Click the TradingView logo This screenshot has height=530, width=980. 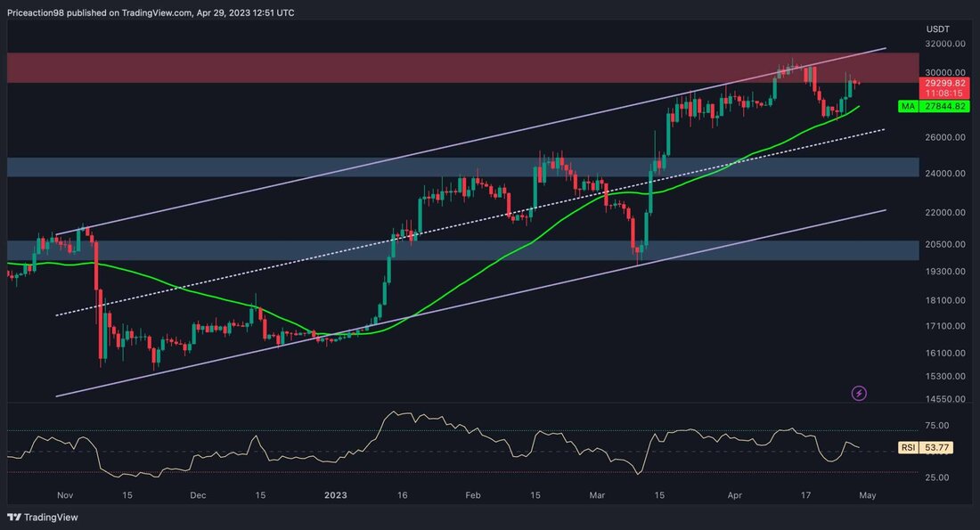(x=43, y=517)
